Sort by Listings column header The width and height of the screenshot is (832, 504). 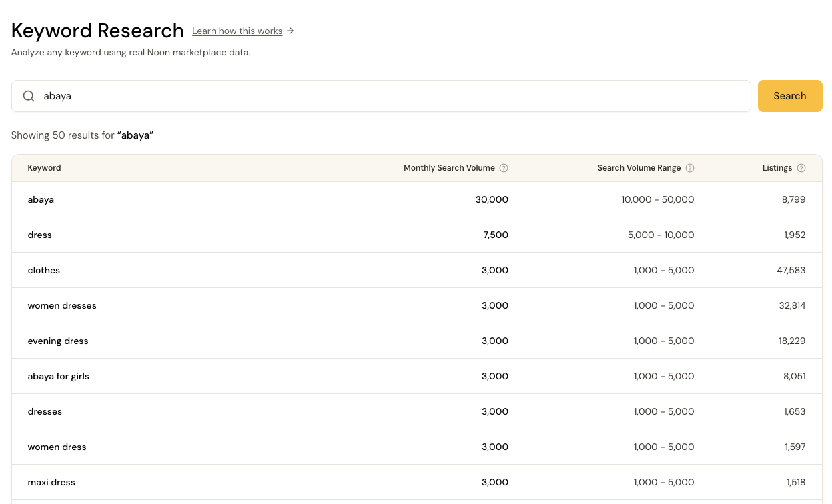[x=777, y=168]
